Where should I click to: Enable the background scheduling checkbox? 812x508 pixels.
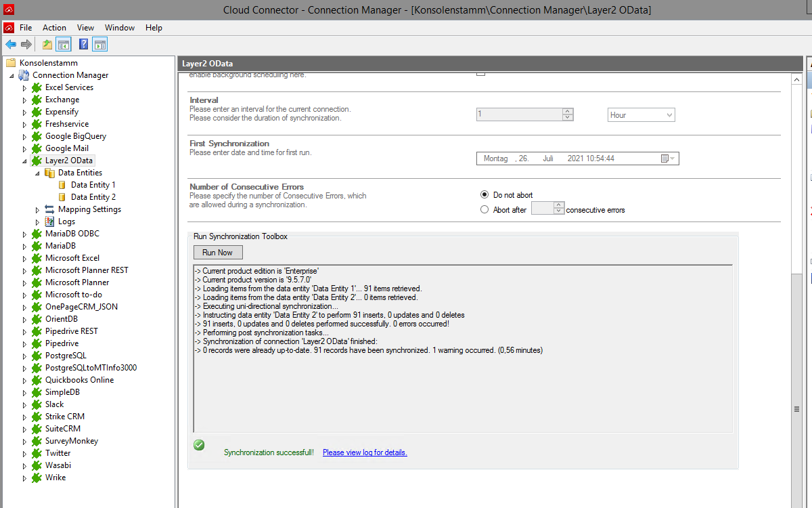[x=480, y=72]
